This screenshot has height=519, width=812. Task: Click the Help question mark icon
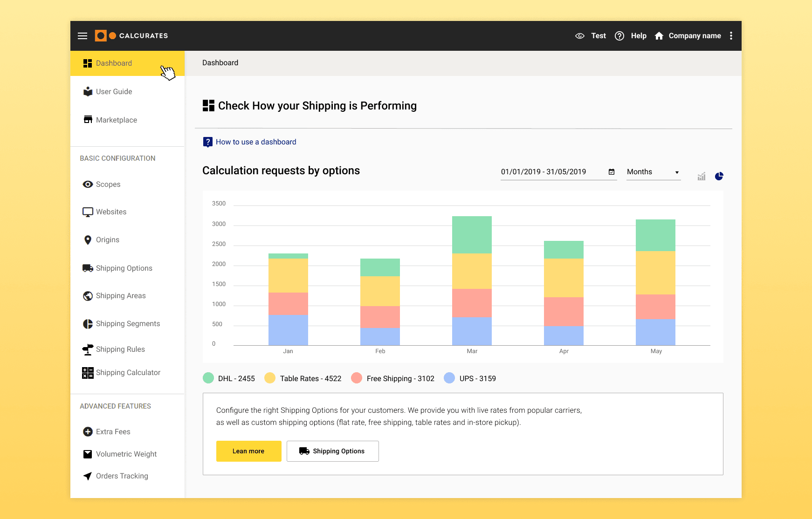click(619, 36)
